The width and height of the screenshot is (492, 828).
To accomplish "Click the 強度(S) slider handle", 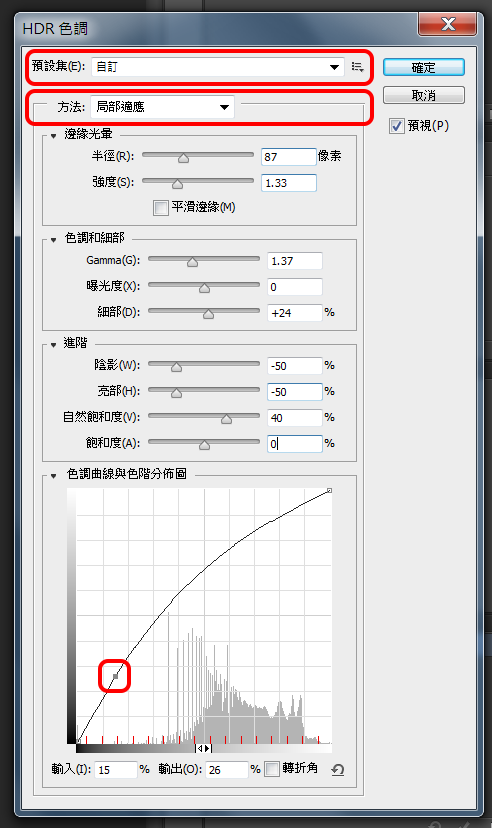I will (x=177, y=183).
